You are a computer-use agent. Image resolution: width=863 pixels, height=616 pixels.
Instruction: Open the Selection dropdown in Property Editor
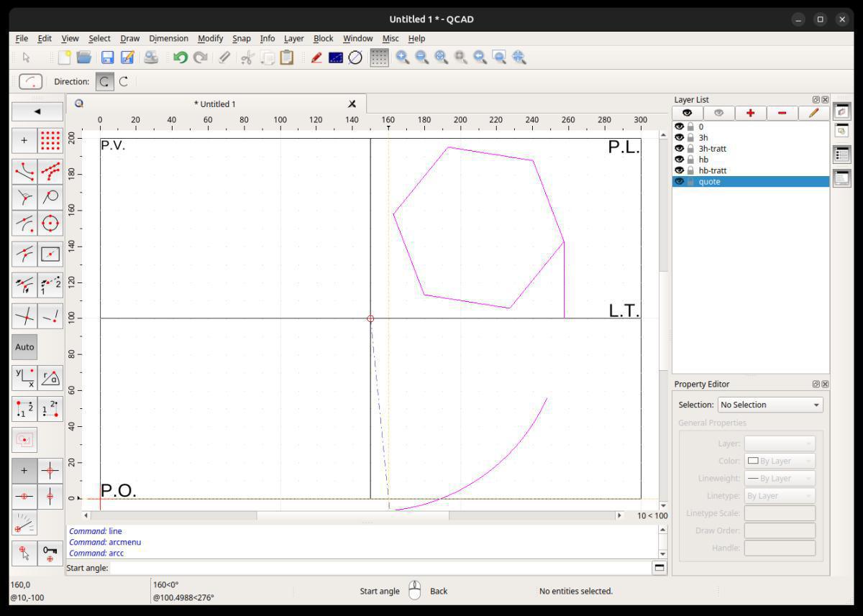(x=770, y=405)
